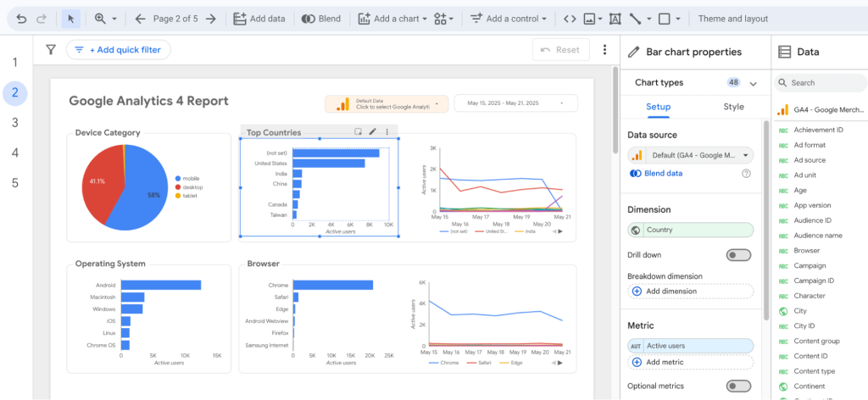Open the zoom level dropdown arrow
This screenshot has height=400, width=868.
(x=114, y=19)
